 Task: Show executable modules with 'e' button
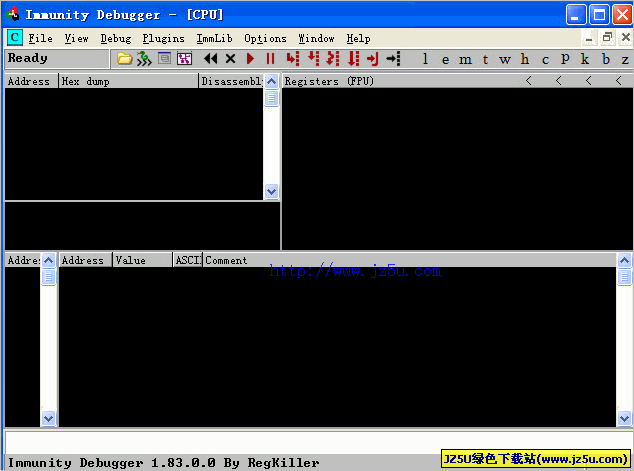coord(444,59)
